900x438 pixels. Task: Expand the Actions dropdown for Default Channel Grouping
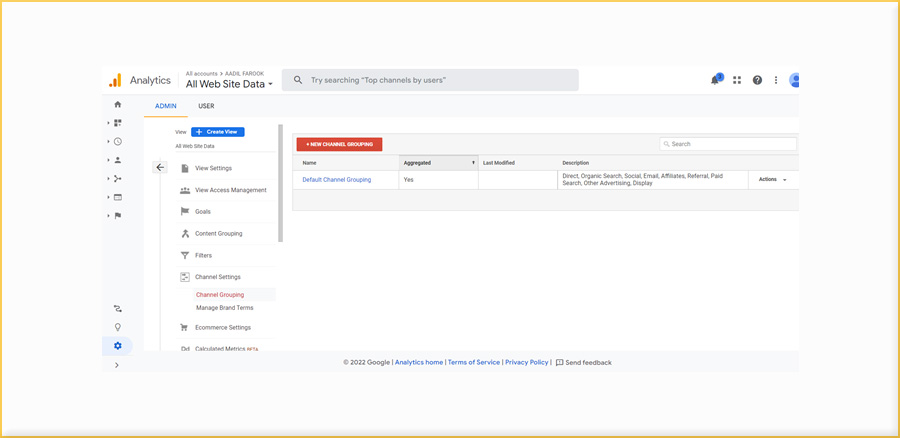[x=772, y=180]
